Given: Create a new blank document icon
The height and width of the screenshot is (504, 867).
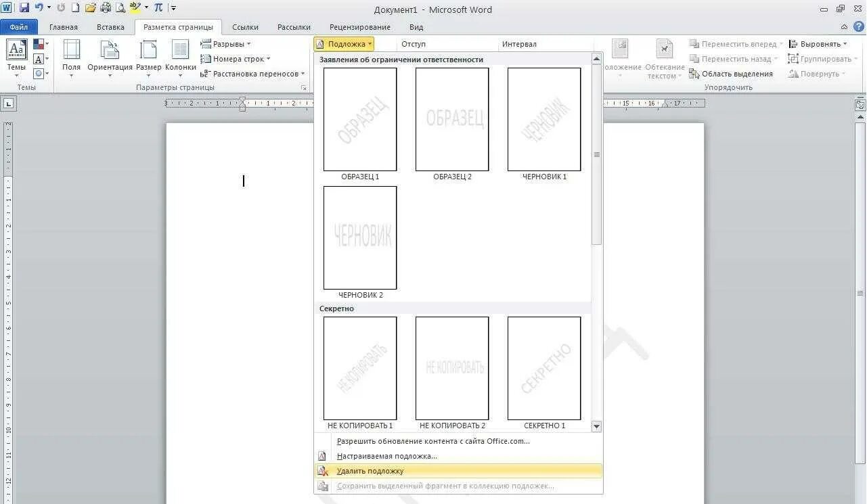Looking at the screenshot, I should pyautogui.click(x=75, y=8).
